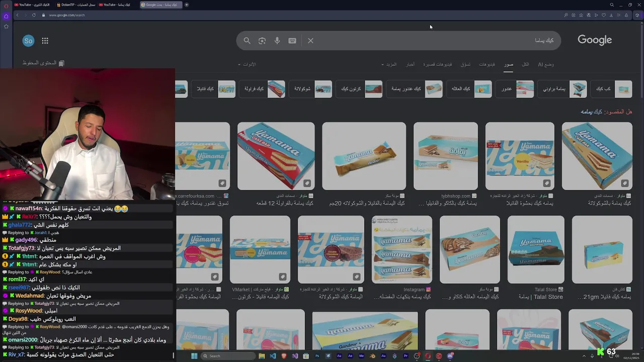Open Discord from taskbar
The width and height of the screenshot is (644, 362).
450,356
